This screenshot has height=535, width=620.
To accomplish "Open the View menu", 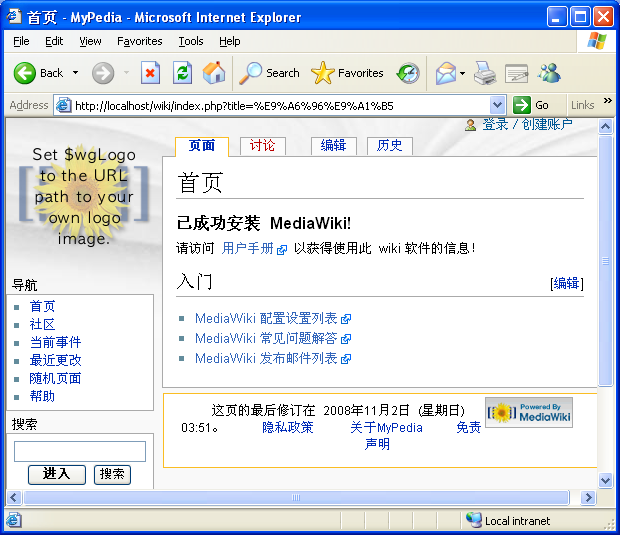I will click(90, 41).
